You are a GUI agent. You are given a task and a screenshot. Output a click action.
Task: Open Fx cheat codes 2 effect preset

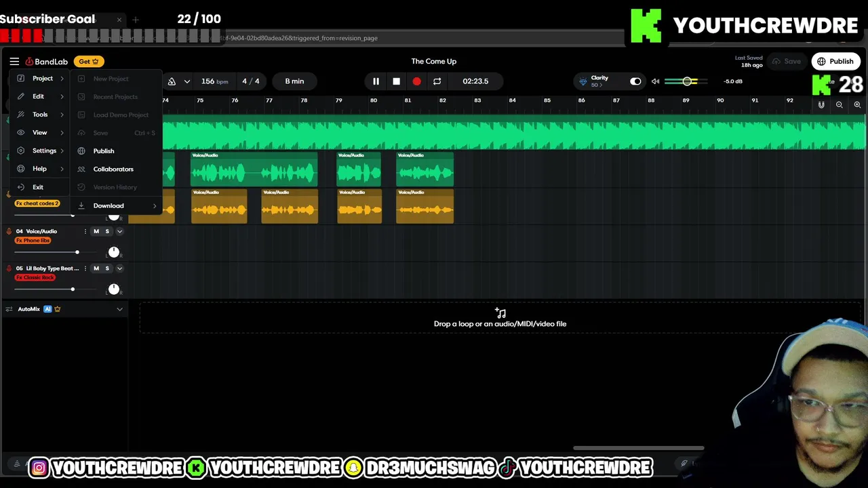(37, 203)
